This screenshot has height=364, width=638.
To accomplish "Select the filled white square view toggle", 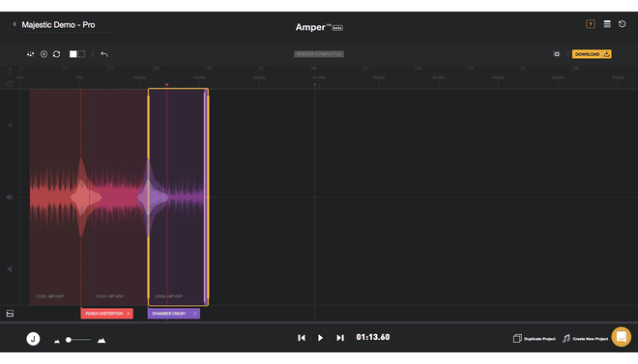I will (72, 54).
